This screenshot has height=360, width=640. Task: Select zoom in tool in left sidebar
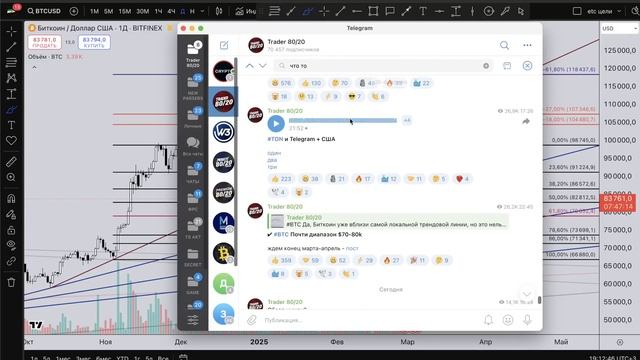[11, 178]
